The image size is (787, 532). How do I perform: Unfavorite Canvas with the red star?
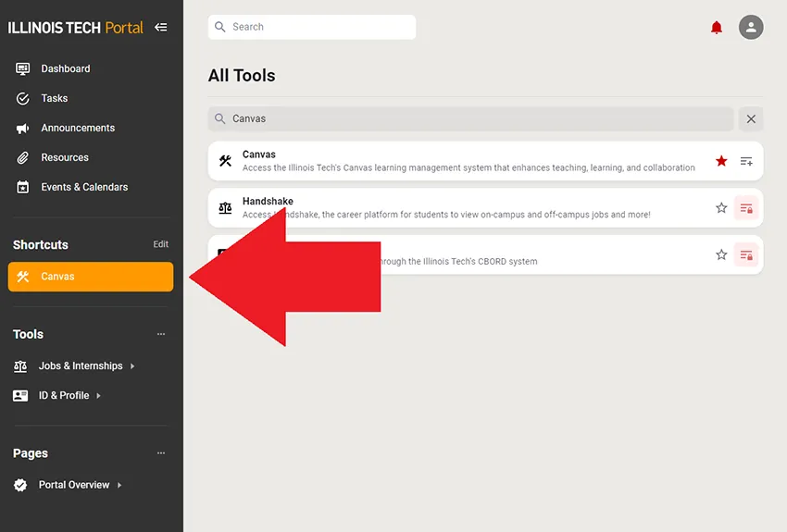721,161
